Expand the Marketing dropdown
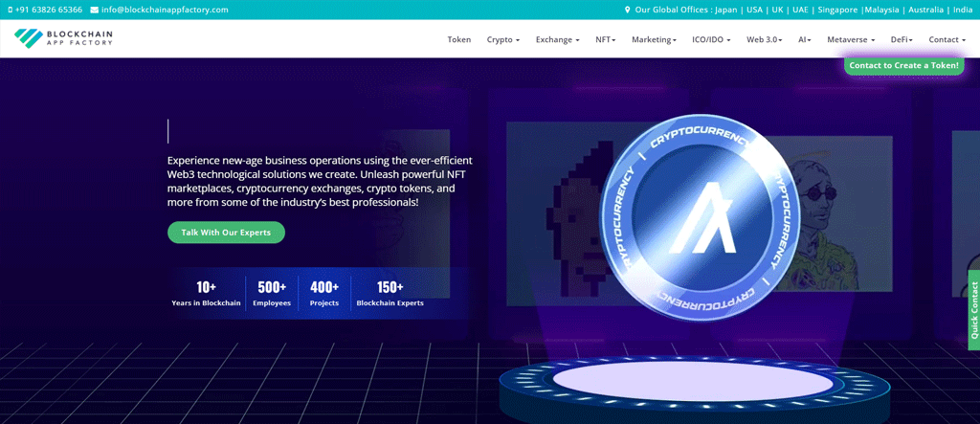 pos(654,39)
